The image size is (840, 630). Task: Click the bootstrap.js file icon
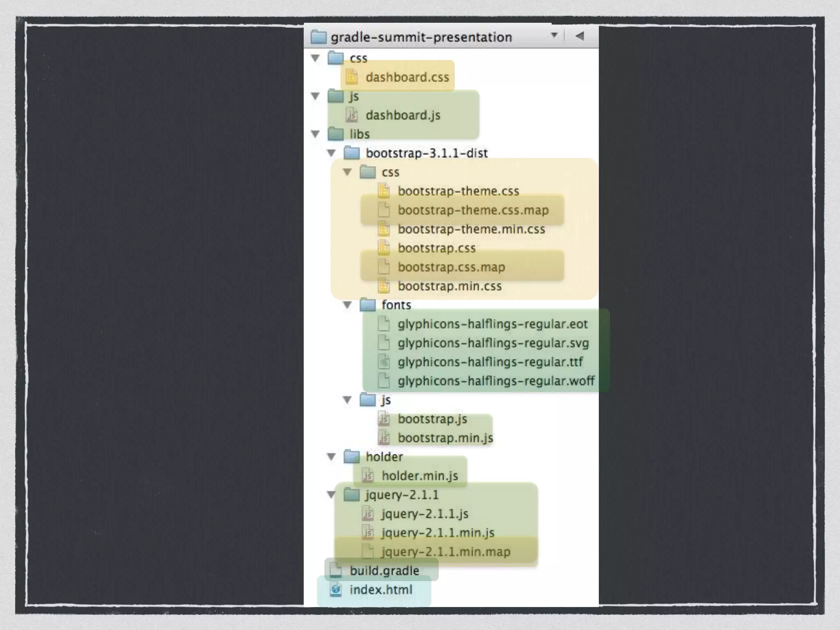[x=383, y=418]
